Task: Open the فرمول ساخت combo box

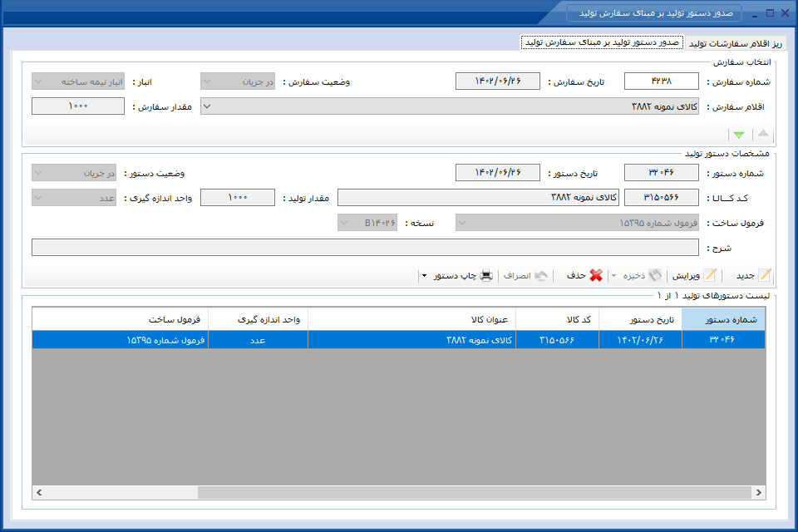Action: pyautogui.click(x=577, y=223)
